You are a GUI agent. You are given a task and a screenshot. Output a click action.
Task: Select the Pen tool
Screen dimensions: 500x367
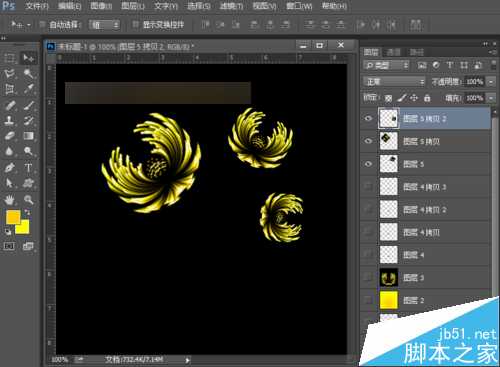click(10, 167)
